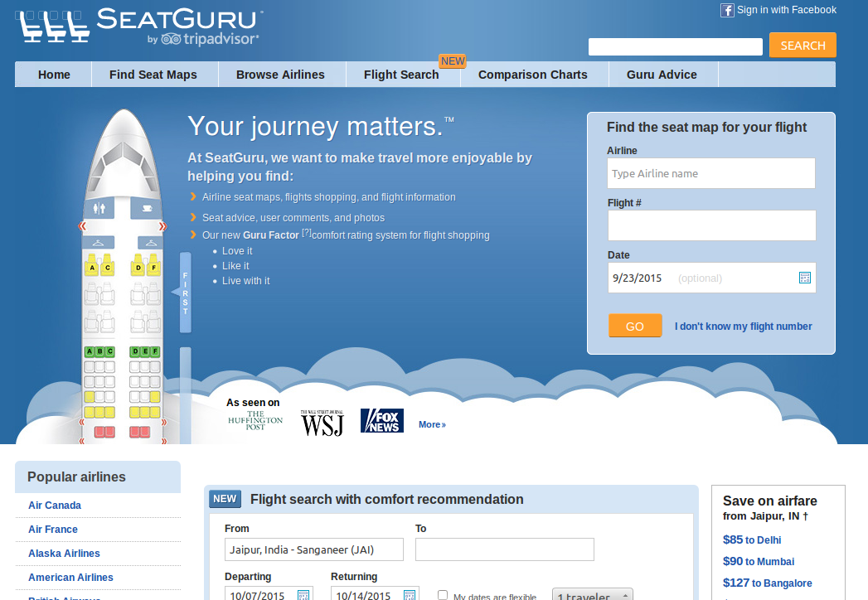Open the Flight Search tab
Viewport: 868px width, 600px height.
tap(401, 74)
